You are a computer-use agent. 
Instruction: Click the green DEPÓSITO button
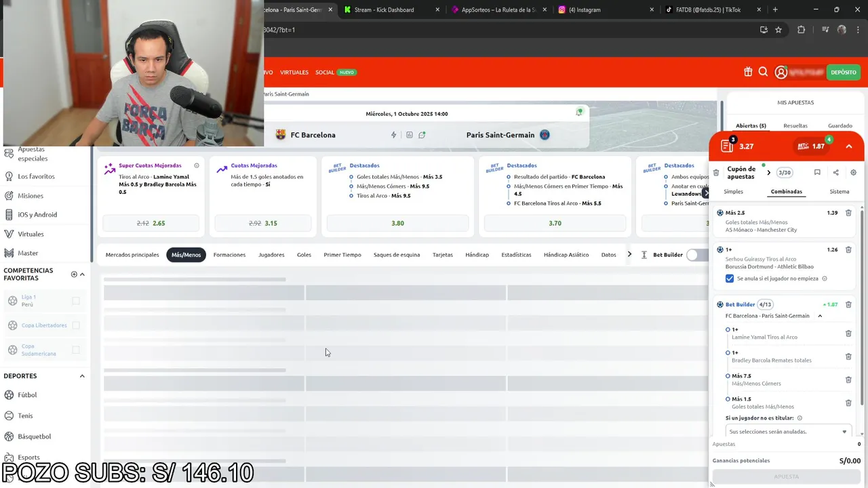[x=843, y=73]
